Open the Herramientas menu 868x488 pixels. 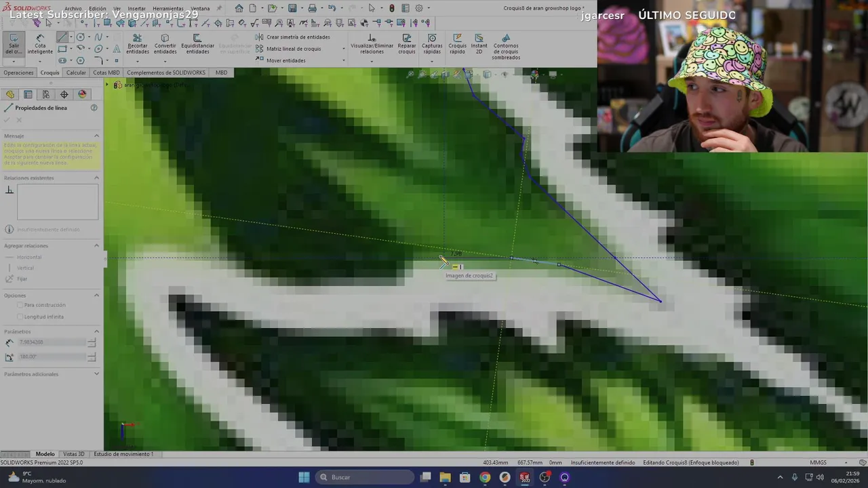(x=168, y=9)
